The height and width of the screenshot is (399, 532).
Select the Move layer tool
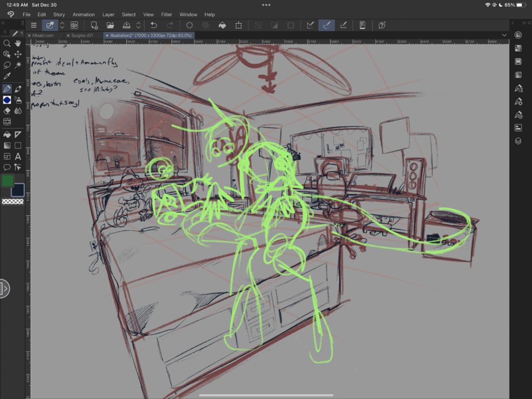[18, 54]
